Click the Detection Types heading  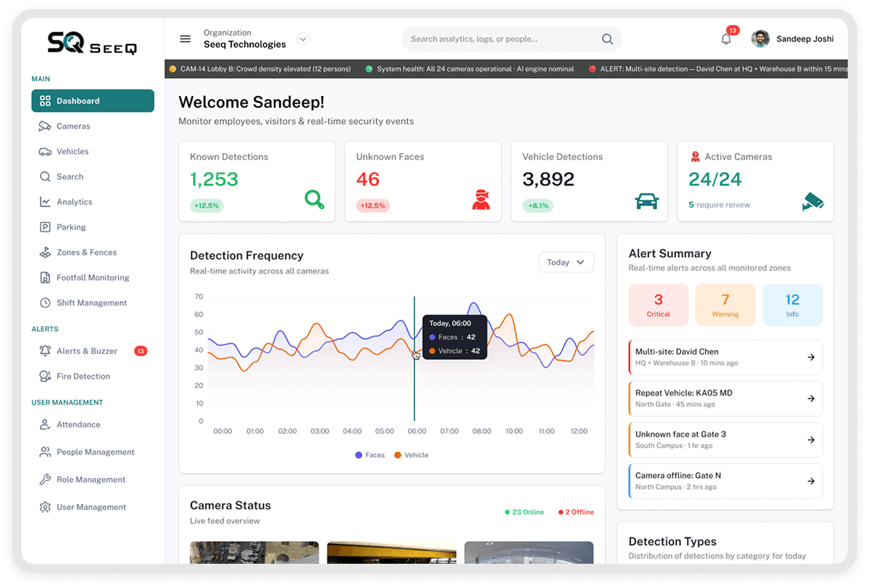(x=673, y=542)
